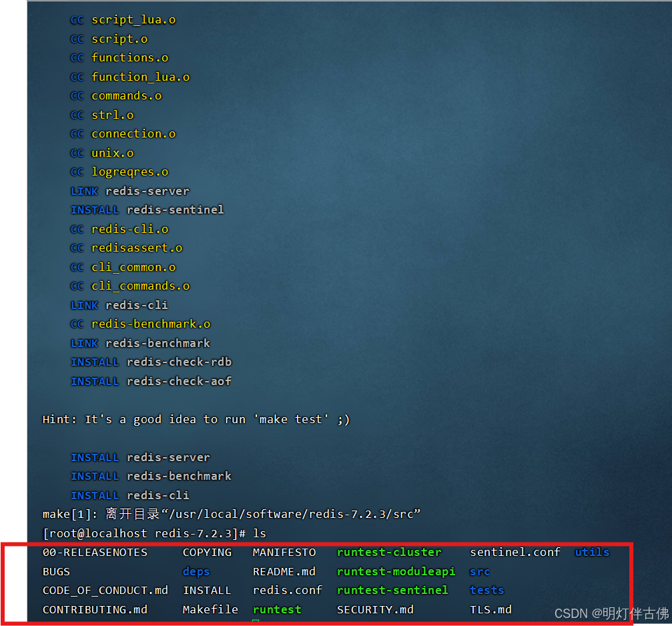Image resolution: width=672 pixels, height=626 pixels.
Task: Click the src directory name
Action: click(480, 572)
